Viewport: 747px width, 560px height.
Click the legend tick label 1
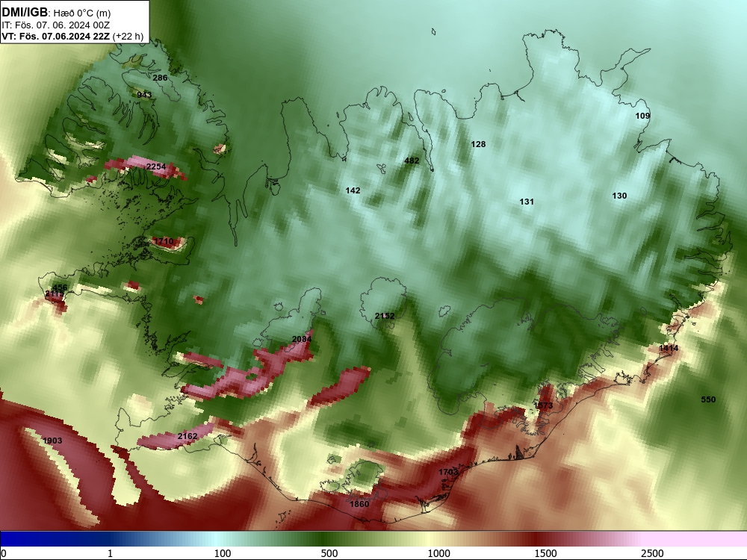point(110,553)
